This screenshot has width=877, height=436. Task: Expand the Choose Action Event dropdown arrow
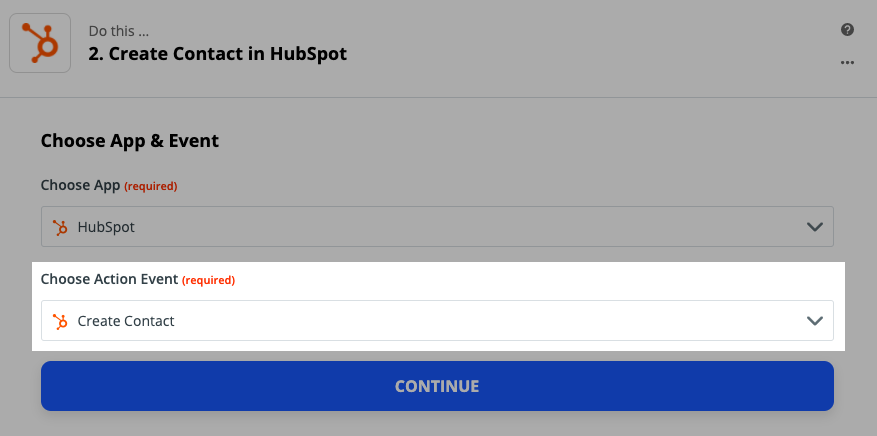click(x=814, y=321)
